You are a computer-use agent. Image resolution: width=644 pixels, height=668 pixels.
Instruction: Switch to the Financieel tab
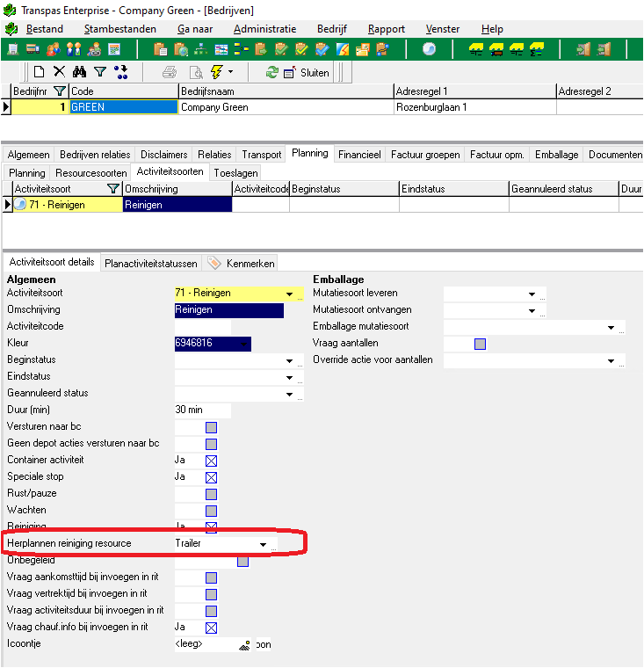click(359, 154)
